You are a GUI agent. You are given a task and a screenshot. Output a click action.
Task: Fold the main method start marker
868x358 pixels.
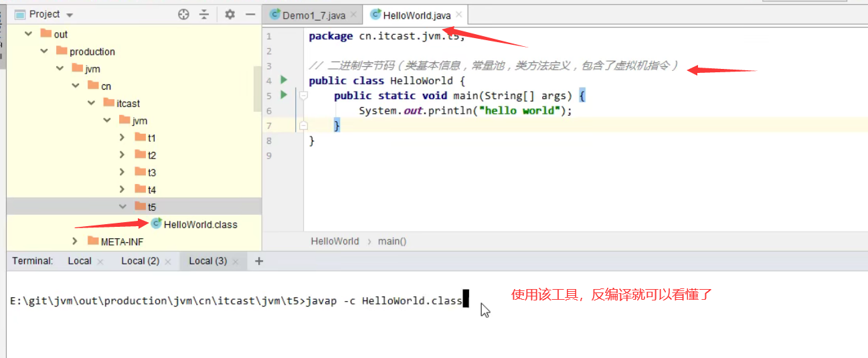303,96
